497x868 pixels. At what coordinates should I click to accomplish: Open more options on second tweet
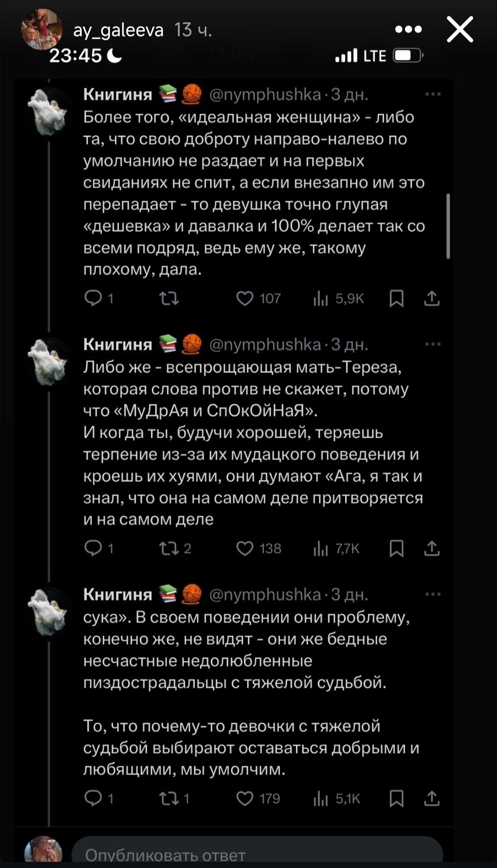pyautogui.click(x=433, y=344)
